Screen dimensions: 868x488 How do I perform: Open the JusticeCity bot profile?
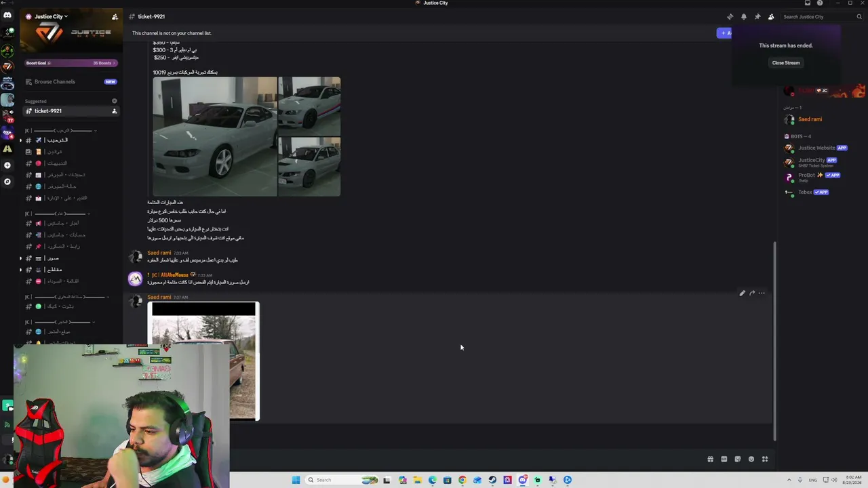pos(821,162)
